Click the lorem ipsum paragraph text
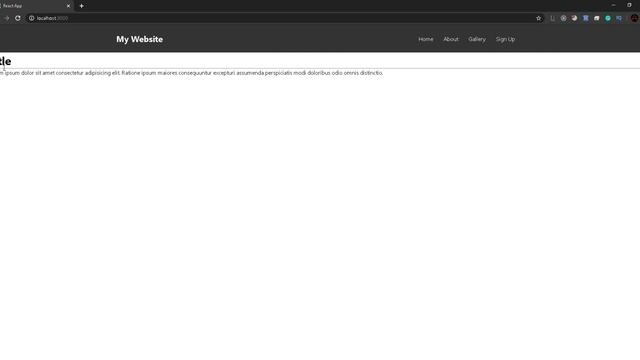The height and width of the screenshot is (360, 640). pos(191,73)
